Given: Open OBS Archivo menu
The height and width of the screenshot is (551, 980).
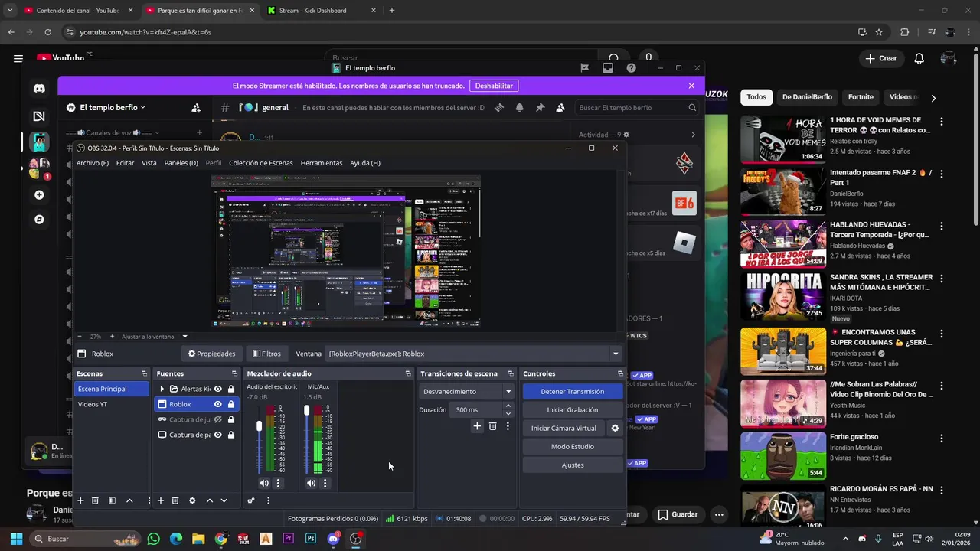Looking at the screenshot, I should point(92,163).
